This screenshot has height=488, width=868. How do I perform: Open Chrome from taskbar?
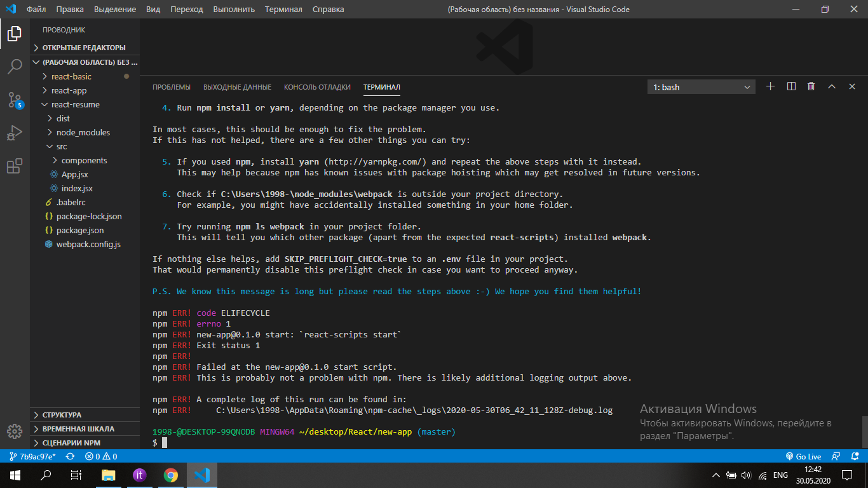tap(170, 475)
